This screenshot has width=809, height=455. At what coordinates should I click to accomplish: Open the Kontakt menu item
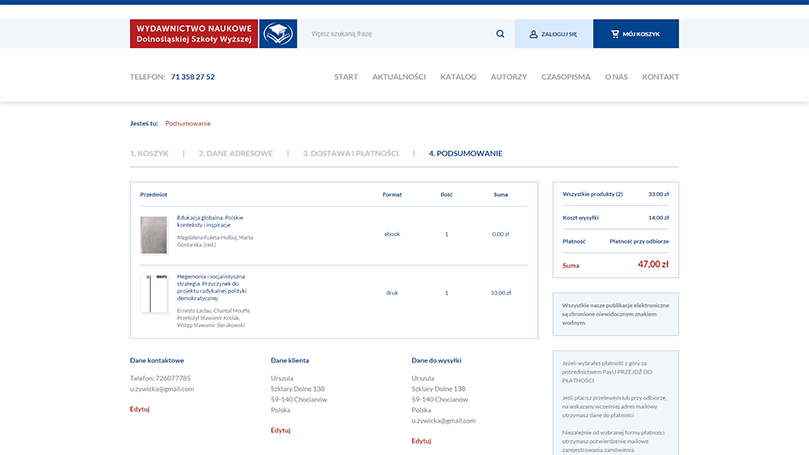[660, 77]
